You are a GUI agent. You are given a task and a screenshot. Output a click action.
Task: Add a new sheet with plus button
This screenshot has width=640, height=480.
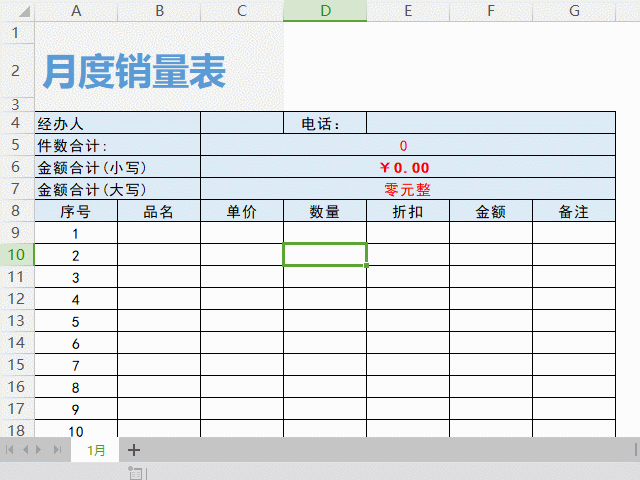coord(134,450)
